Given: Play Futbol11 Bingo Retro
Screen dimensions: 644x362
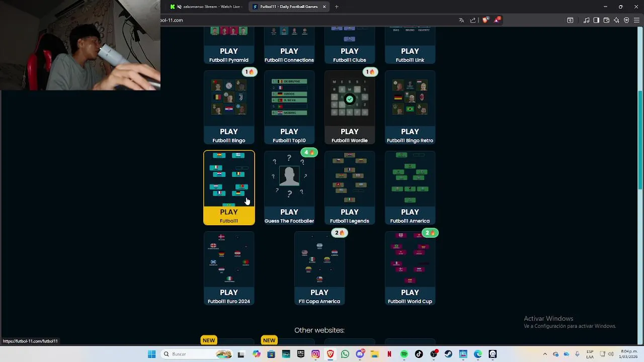Looking at the screenshot, I should coord(410,108).
